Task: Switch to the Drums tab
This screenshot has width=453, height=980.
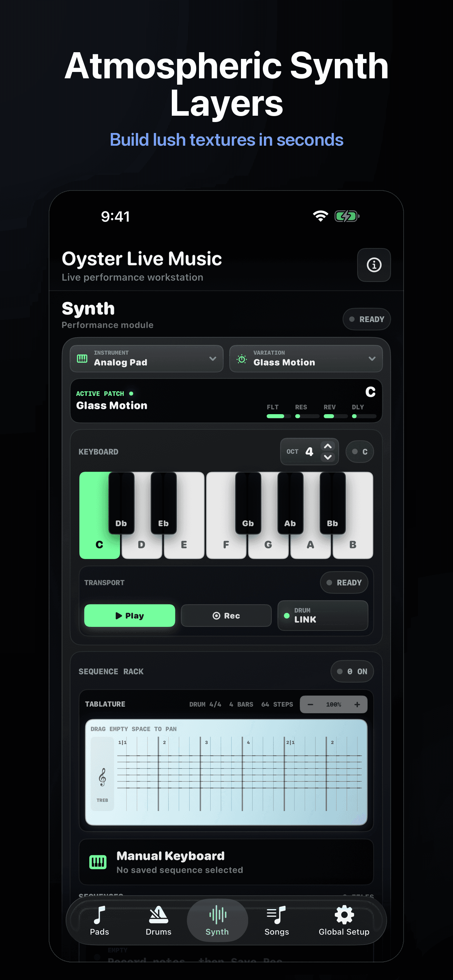Action: 158,921
